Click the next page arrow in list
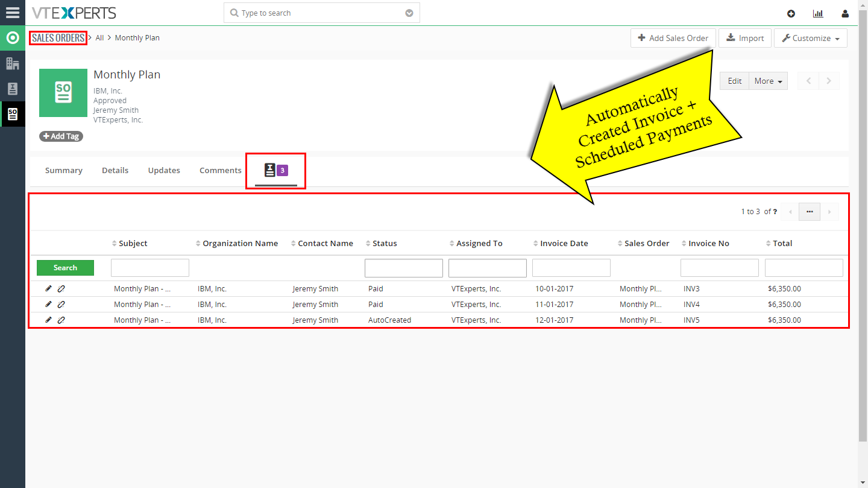 pyautogui.click(x=829, y=212)
